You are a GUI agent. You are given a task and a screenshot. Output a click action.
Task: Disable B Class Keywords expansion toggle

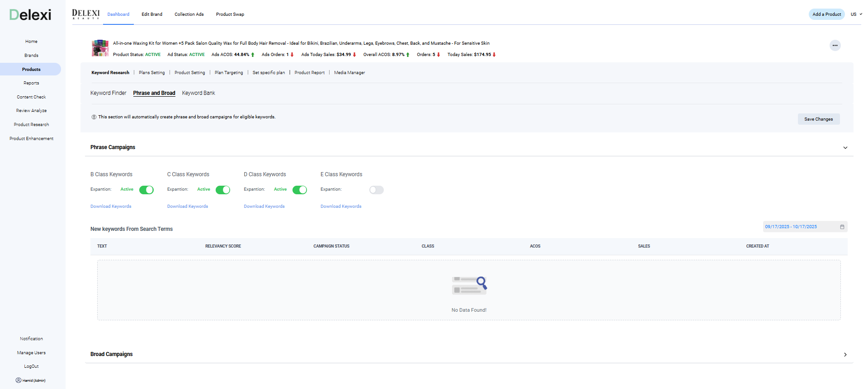point(146,190)
